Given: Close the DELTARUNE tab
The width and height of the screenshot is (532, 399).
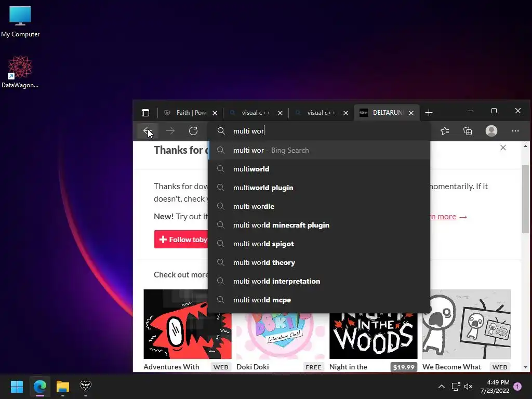Looking at the screenshot, I should pyautogui.click(x=411, y=113).
